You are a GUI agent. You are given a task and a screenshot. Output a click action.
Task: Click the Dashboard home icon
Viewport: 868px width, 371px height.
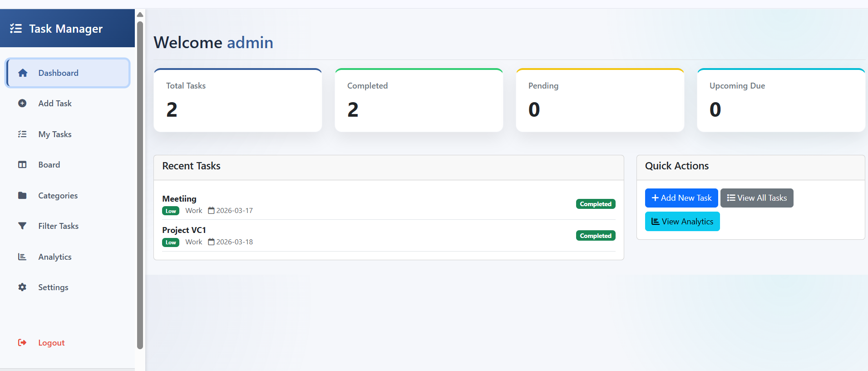point(23,73)
